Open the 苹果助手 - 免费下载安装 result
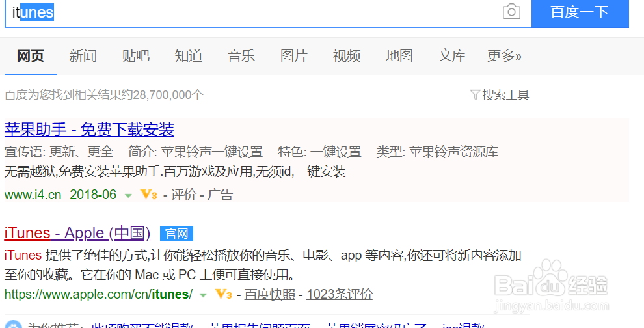The width and height of the screenshot is (644, 328). [x=89, y=130]
